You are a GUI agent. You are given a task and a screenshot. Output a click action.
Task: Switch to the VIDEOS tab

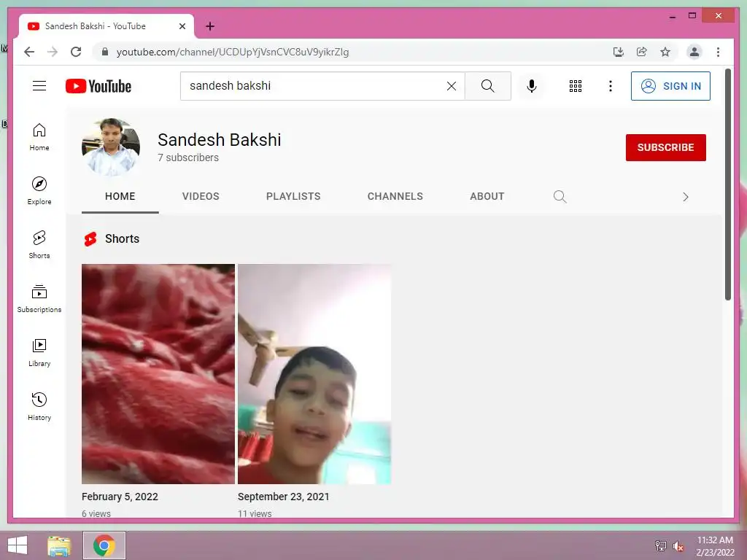coord(201,196)
